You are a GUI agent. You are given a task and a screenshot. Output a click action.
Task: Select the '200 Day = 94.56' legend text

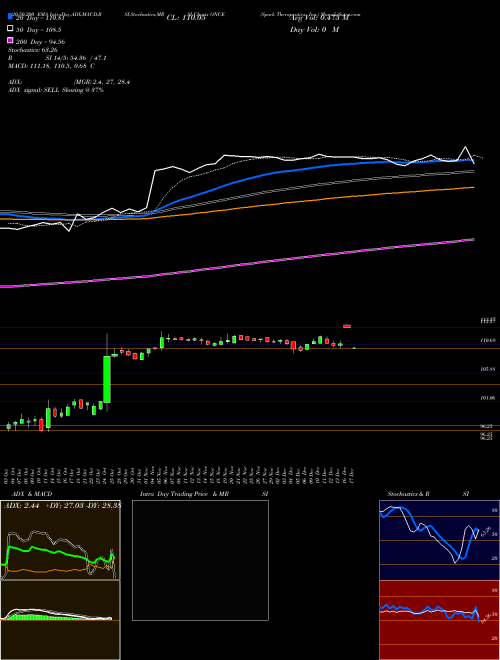[x=40, y=42]
